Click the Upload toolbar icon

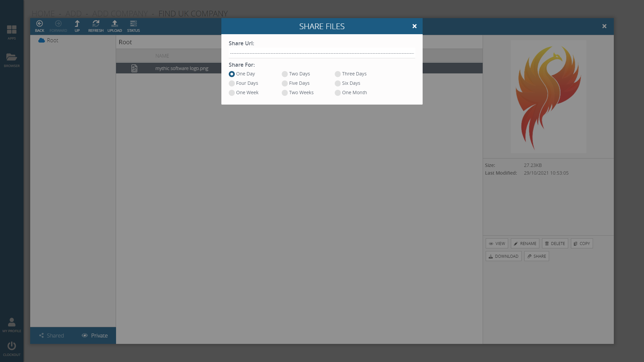[x=115, y=24]
